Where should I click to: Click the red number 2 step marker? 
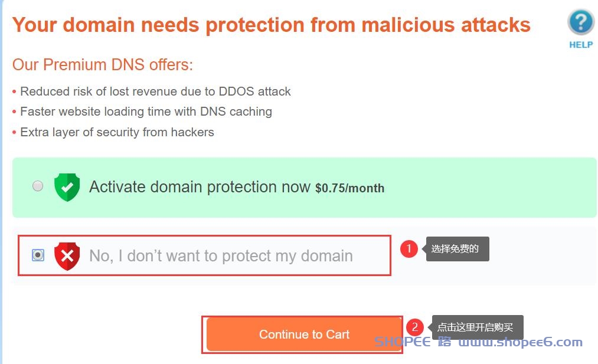click(415, 327)
